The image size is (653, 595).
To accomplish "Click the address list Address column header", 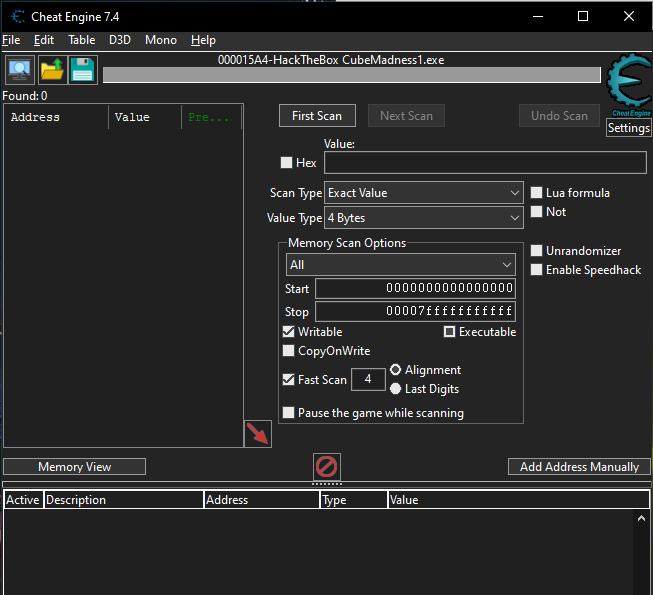I will [x=262, y=500].
